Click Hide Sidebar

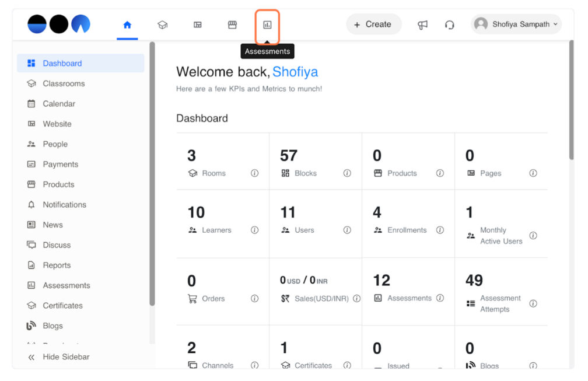59,357
